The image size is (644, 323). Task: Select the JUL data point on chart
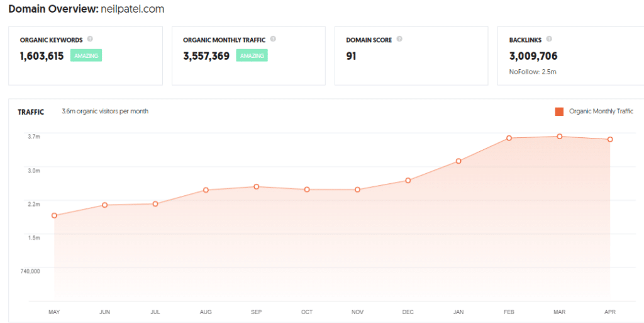pyautogui.click(x=155, y=204)
